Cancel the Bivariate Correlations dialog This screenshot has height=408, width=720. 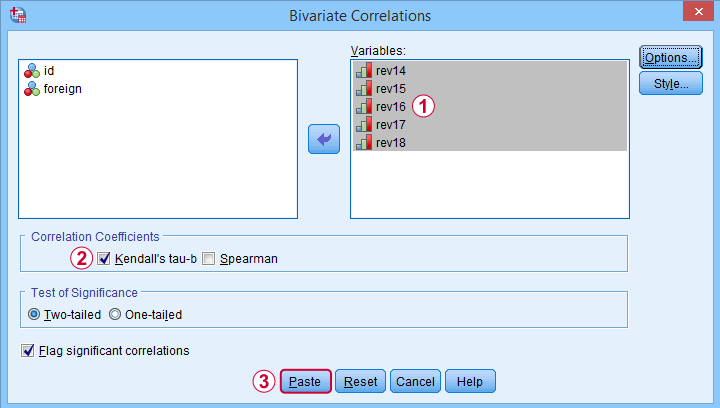pos(414,381)
